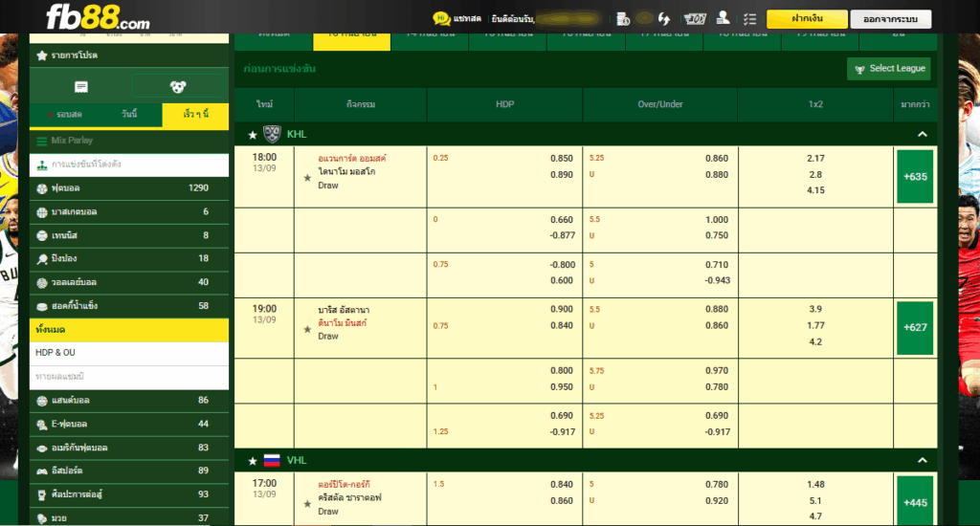This screenshot has height=526, width=980.
Task: Switch to the วันนี้ tab
Action: point(129,115)
